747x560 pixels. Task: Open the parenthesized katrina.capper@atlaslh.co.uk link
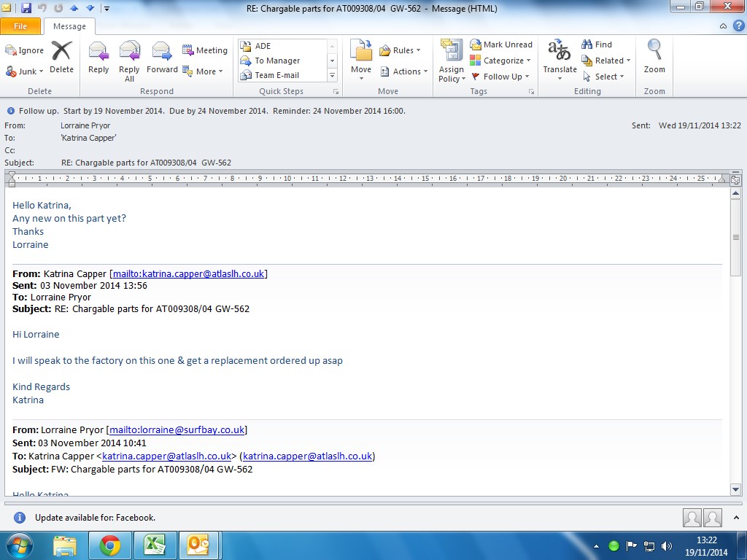(307, 456)
